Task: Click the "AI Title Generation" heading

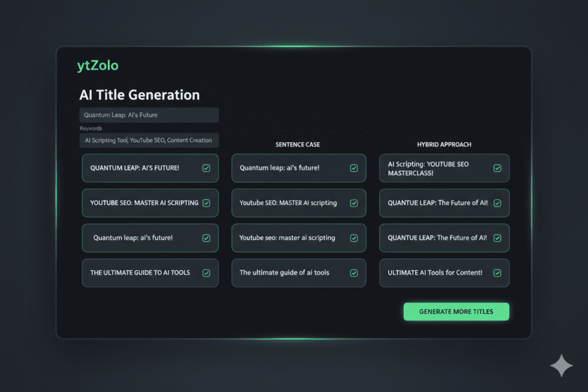Action: click(x=140, y=95)
